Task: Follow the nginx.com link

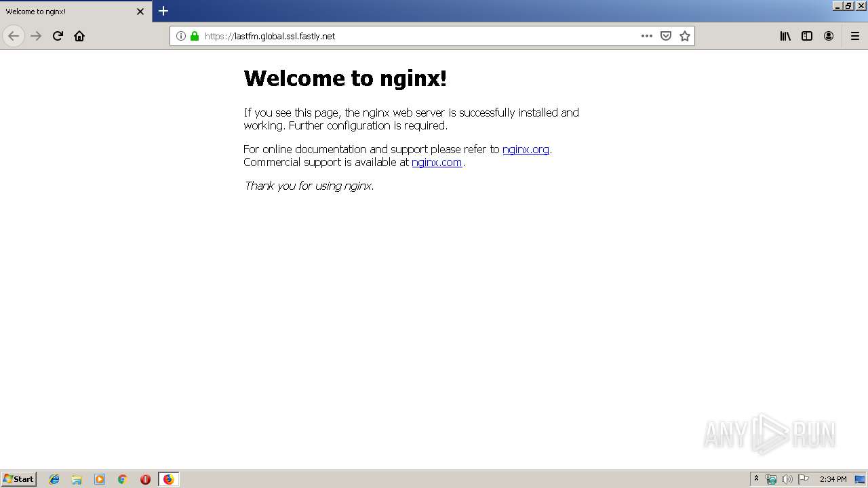Action: tap(437, 162)
